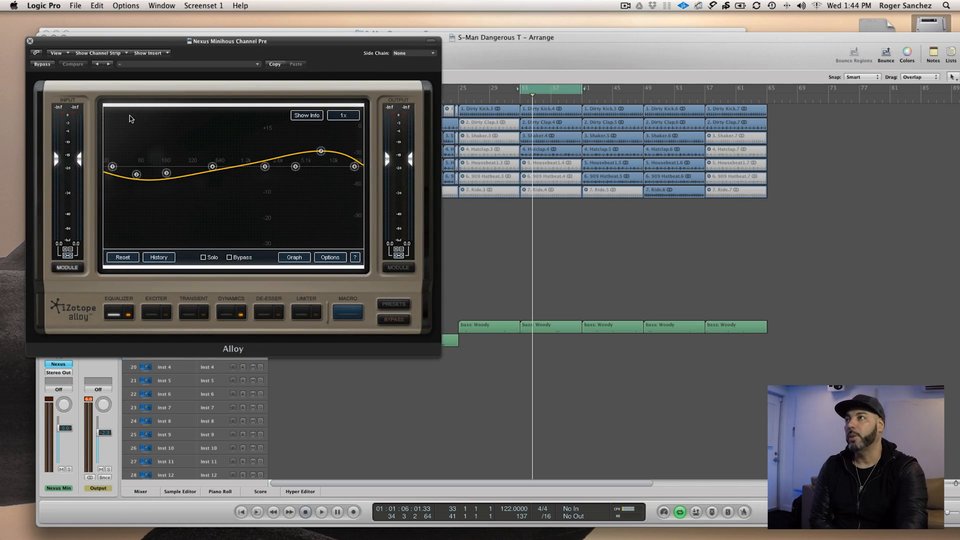Click the Play transport button
Viewport: 960px width, 540px height.
[321, 512]
